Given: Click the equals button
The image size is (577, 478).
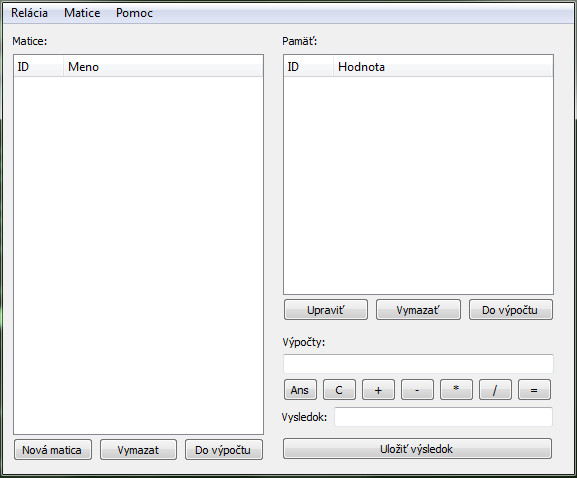Looking at the screenshot, I should [x=534, y=390].
